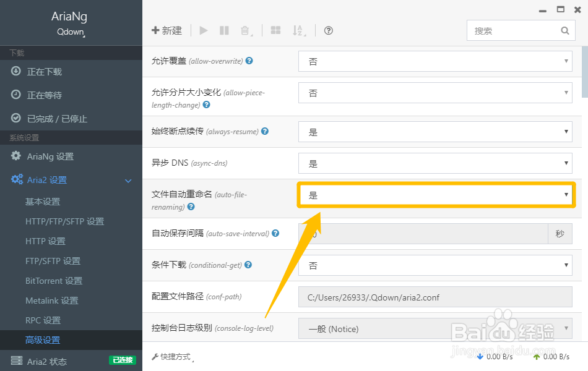
Task: Click the 秒 seconds unit label
Action: (x=560, y=234)
